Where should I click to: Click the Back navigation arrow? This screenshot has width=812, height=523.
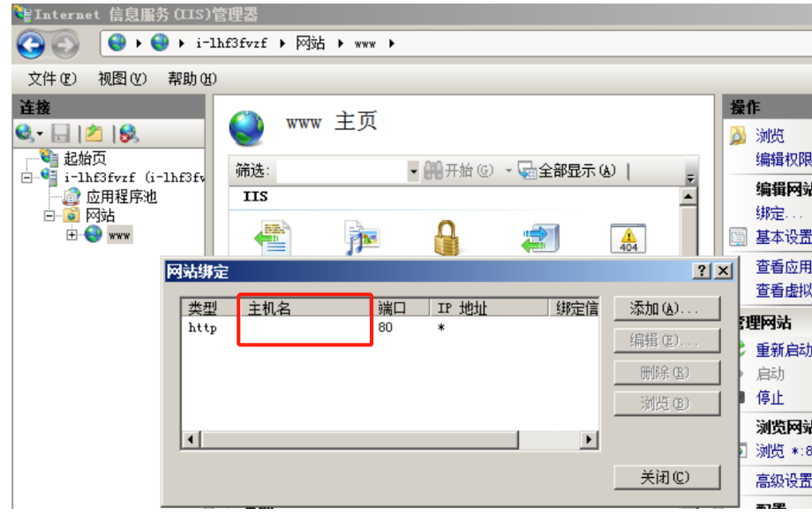31,44
